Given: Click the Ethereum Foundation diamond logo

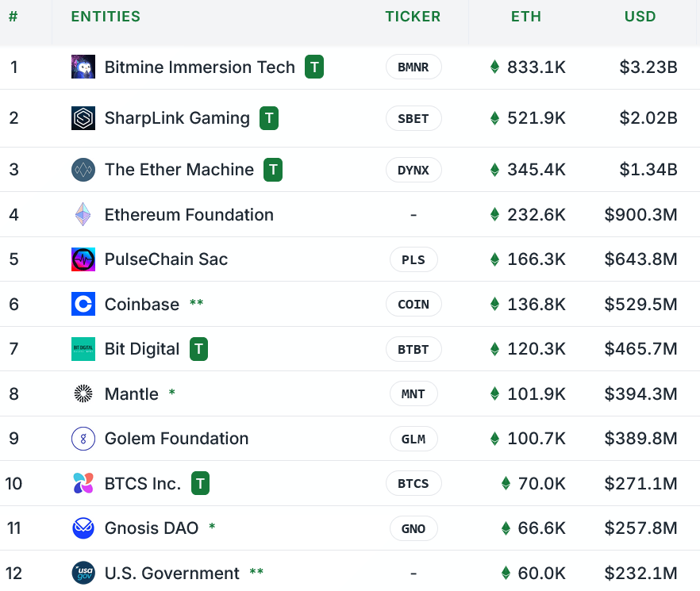Looking at the screenshot, I should pyautogui.click(x=83, y=214).
